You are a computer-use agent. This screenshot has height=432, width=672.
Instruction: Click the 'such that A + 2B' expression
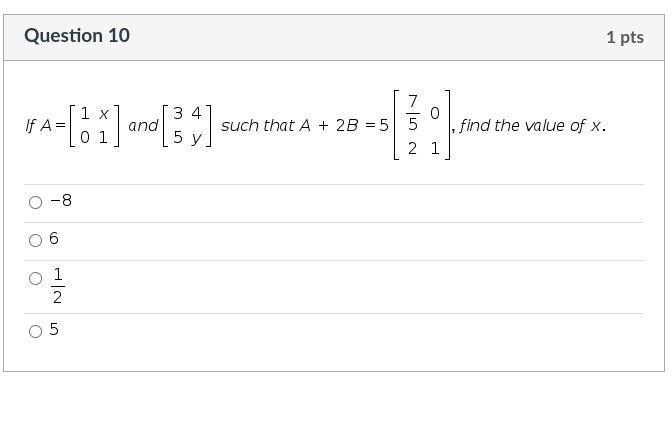point(297,126)
